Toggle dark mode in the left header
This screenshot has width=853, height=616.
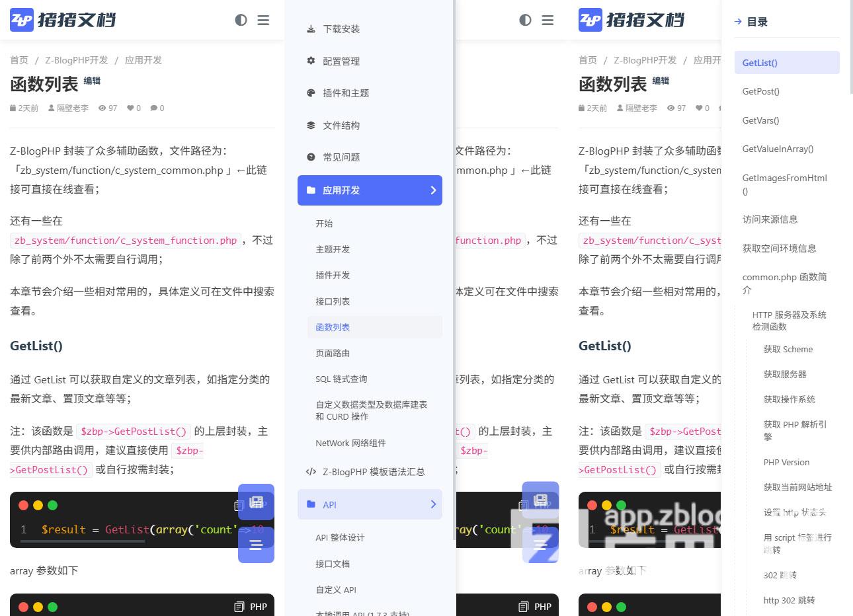coord(241,20)
